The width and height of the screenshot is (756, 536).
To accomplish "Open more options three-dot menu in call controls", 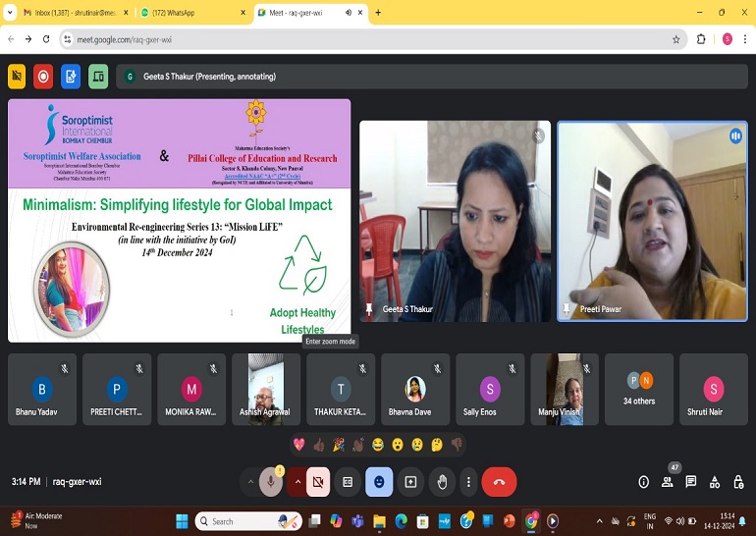I will coord(468,482).
